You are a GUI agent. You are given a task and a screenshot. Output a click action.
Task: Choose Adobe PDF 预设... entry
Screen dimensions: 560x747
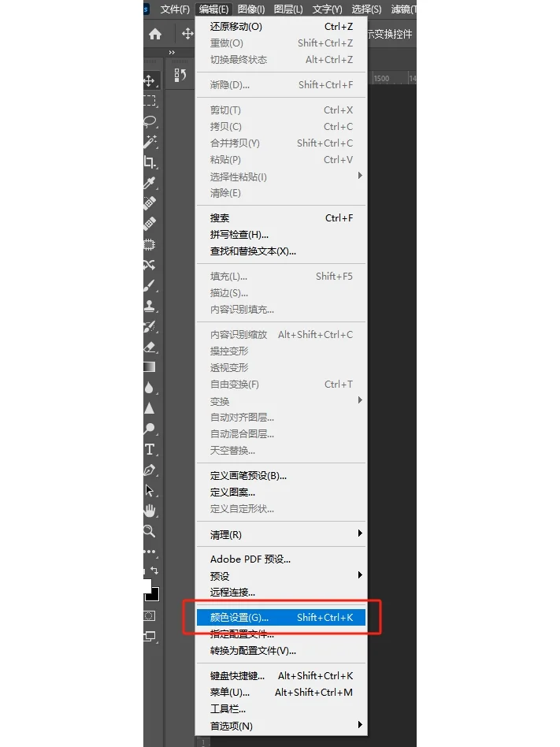point(281,559)
